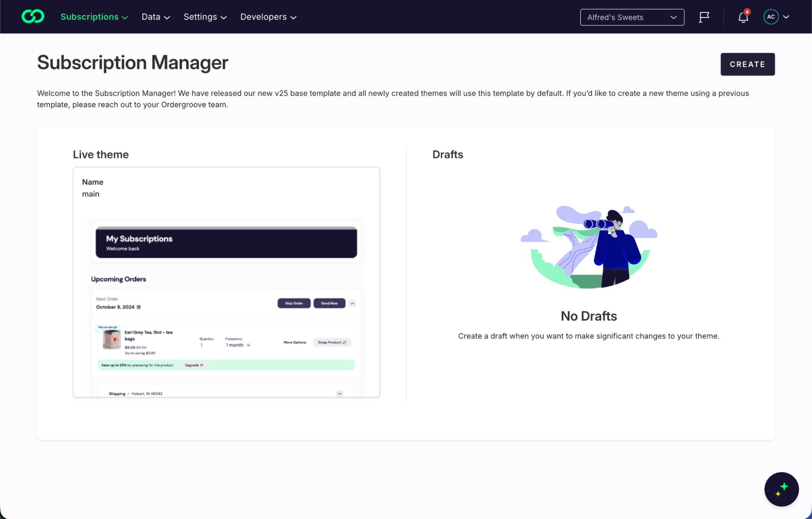Viewport: 812px width, 519px height.
Task: Click the Swap Product refresh icon
Action: (344, 342)
